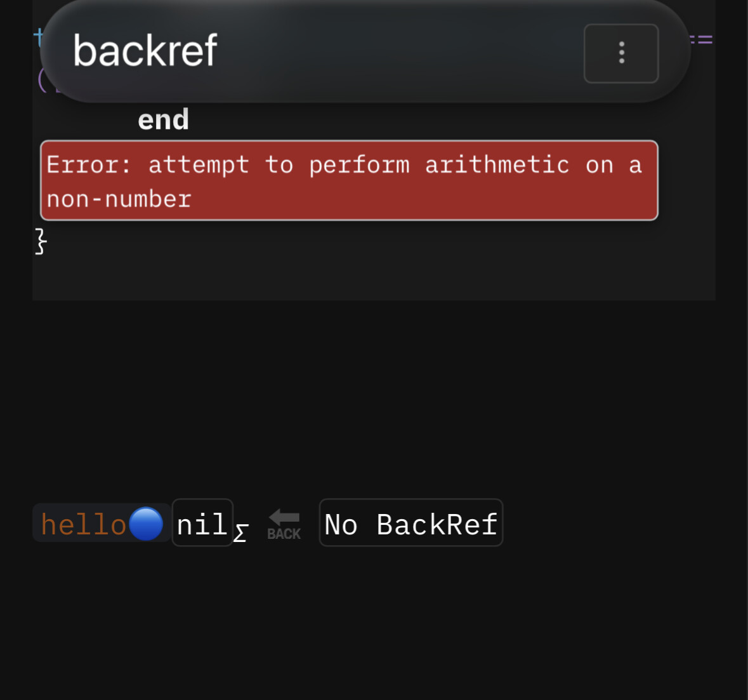Viewport: 748px width, 700px height.
Task: Click the blue plus sign behind header
Action: [x=38, y=37]
